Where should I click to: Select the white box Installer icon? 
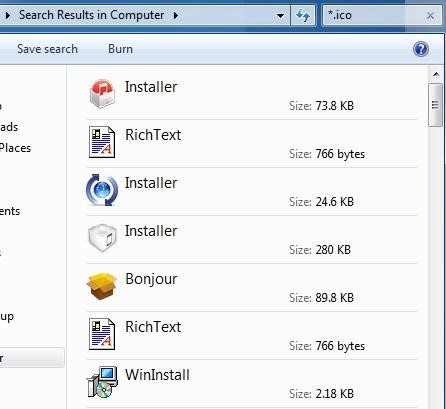click(102, 238)
